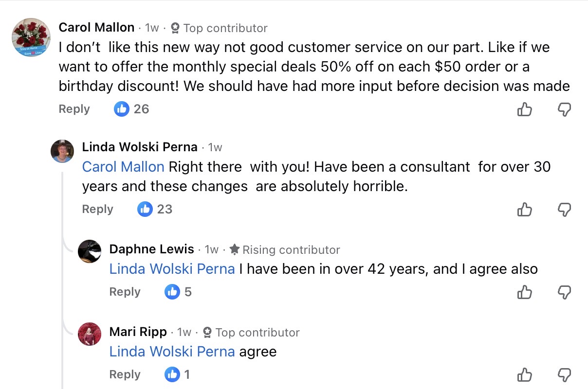
Task: Reply to Mari Ripp's comment
Action: pos(125,374)
